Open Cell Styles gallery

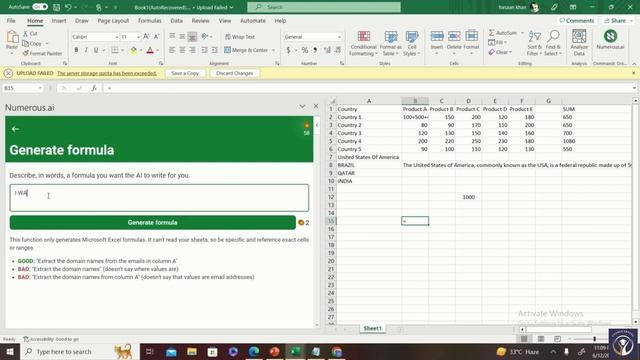pos(411,42)
